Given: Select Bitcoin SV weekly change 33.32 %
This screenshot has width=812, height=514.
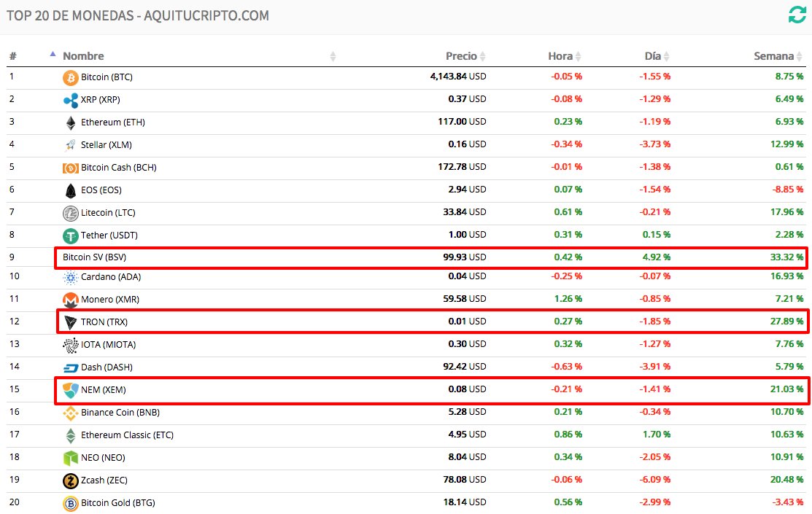Looking at the screenshot, I should click(x=786, y=257).
